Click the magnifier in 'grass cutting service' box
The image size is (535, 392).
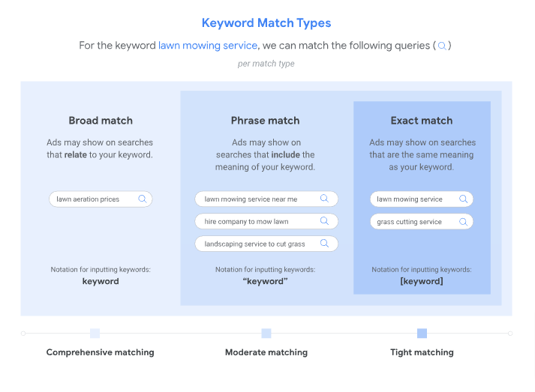(x=463, y=222)
